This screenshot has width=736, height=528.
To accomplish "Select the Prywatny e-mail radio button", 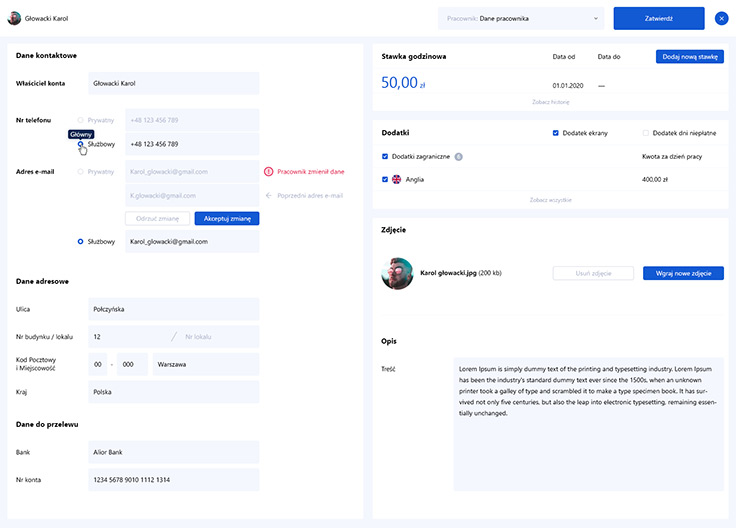I will 81,172.
